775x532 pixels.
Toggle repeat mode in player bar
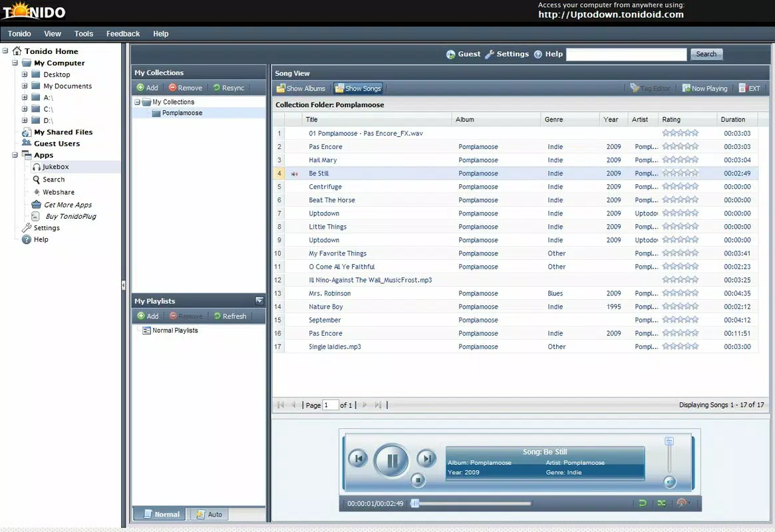643,503
